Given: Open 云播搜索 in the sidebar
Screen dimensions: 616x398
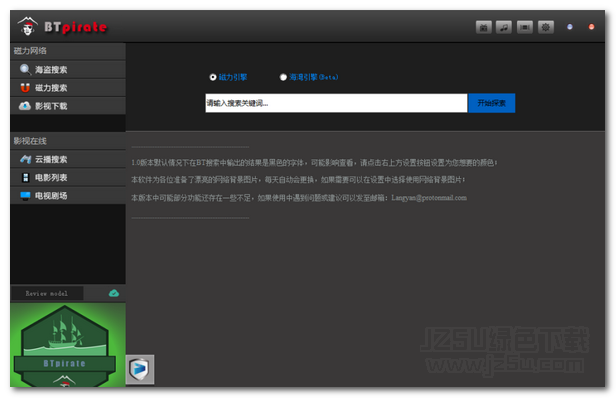Looking at the screenshot, I should (x=68, y=159).
